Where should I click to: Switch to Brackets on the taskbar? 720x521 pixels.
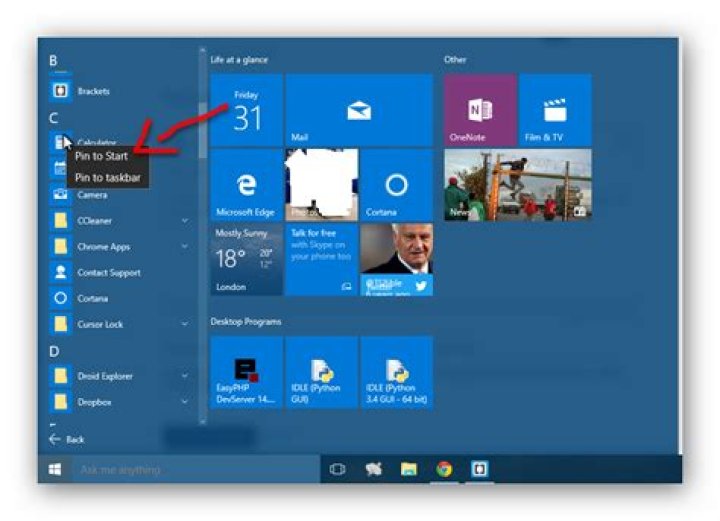480,469
